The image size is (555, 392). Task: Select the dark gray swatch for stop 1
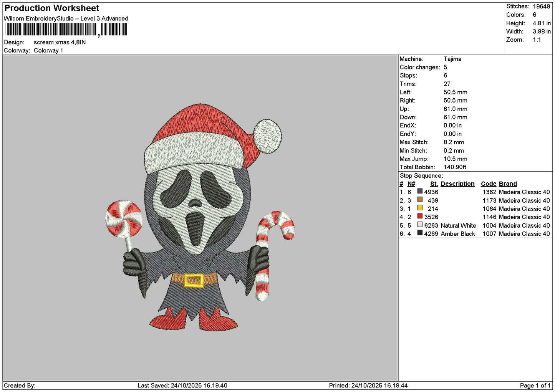point(420,191)
